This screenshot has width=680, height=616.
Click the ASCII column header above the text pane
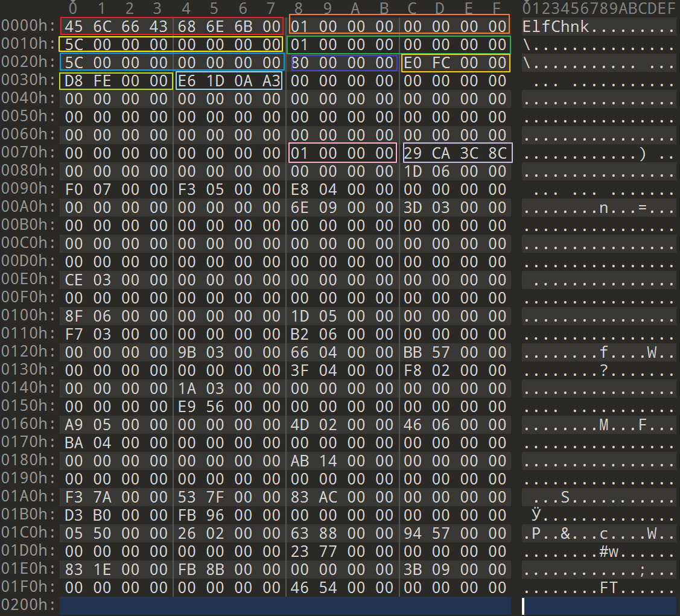(x=599, y=8)
